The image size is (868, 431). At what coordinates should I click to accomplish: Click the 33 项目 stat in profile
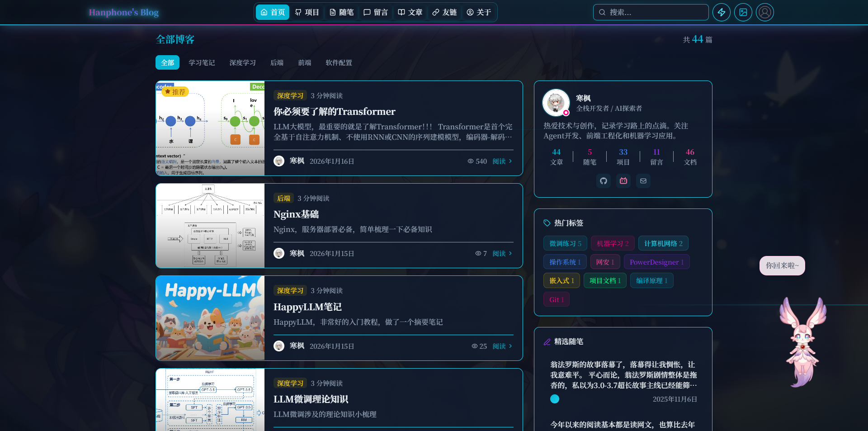tap(623, 156)
